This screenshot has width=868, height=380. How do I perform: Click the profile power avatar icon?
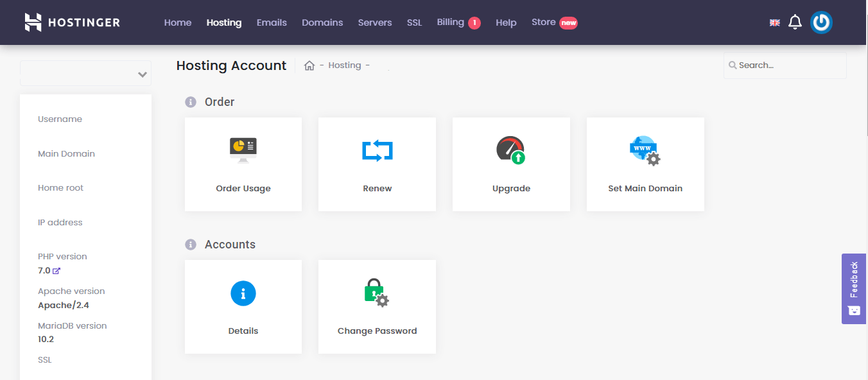[821, 22]
